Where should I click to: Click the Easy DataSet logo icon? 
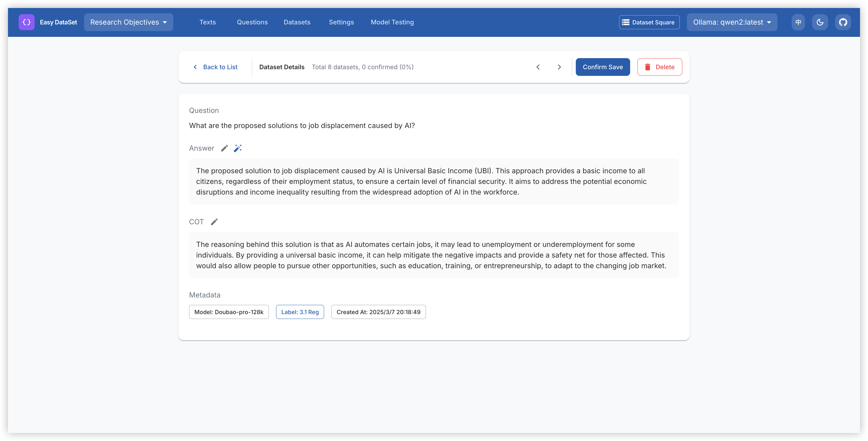pos(26,22)
